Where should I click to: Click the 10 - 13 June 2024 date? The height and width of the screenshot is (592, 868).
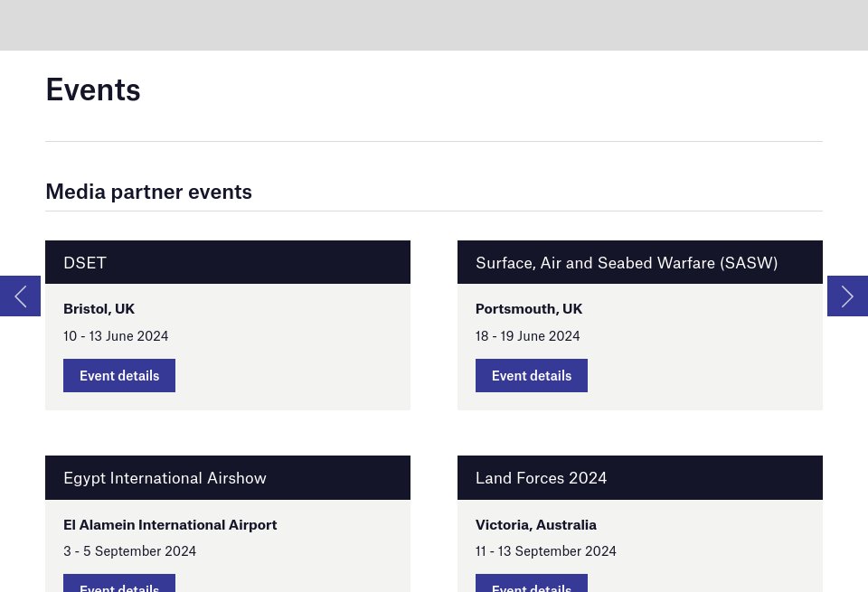(116, 335)
